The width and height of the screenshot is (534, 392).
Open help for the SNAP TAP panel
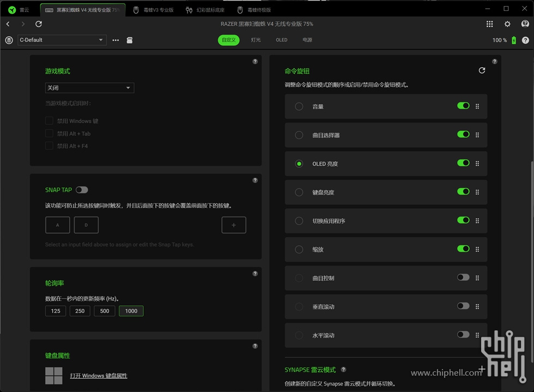(255, 180)
